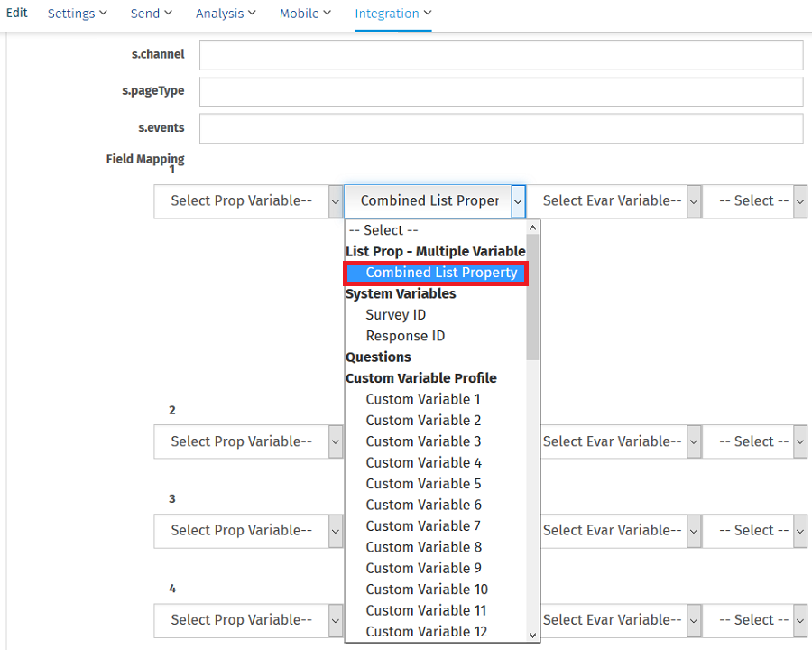Image resolution: width=812 pixels, height=650 pixels.
Task: Open the Settings menu
Action: point(77,14)
